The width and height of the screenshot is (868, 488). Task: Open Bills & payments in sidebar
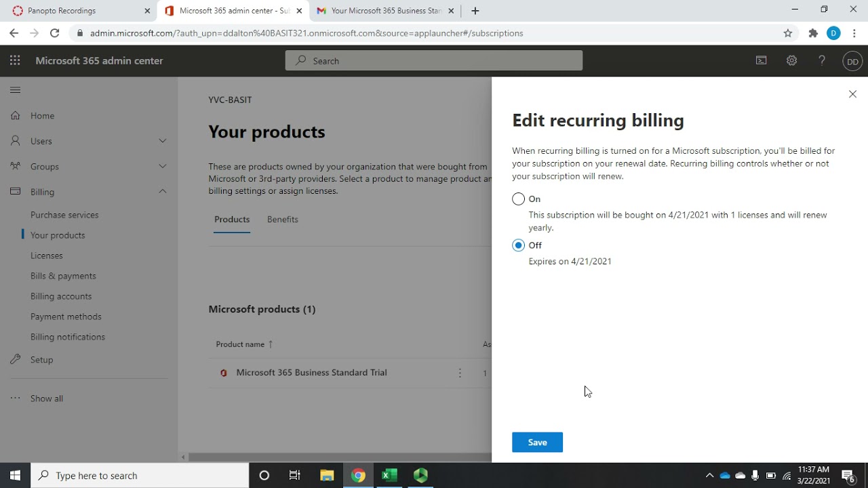63,276
